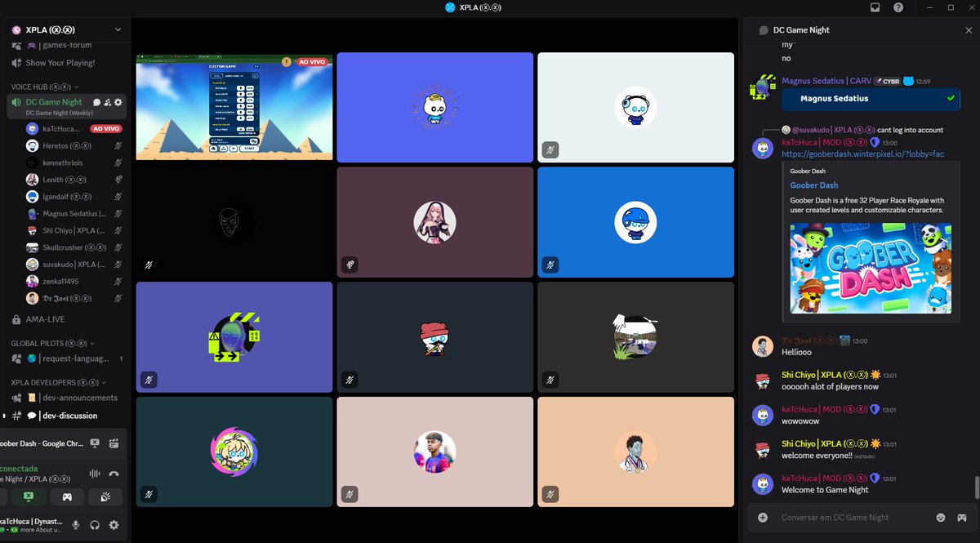The width and height of the screenshot is (980, 543).
Task: Click the AO VIVO badge on stream tile
Action: coord(311,61)
